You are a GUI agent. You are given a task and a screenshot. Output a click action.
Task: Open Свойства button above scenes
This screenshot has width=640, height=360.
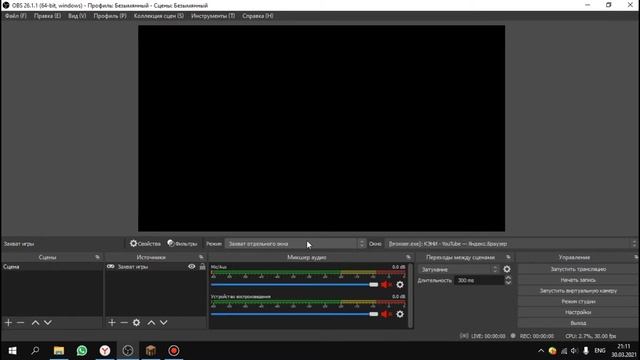click(145, 244)
